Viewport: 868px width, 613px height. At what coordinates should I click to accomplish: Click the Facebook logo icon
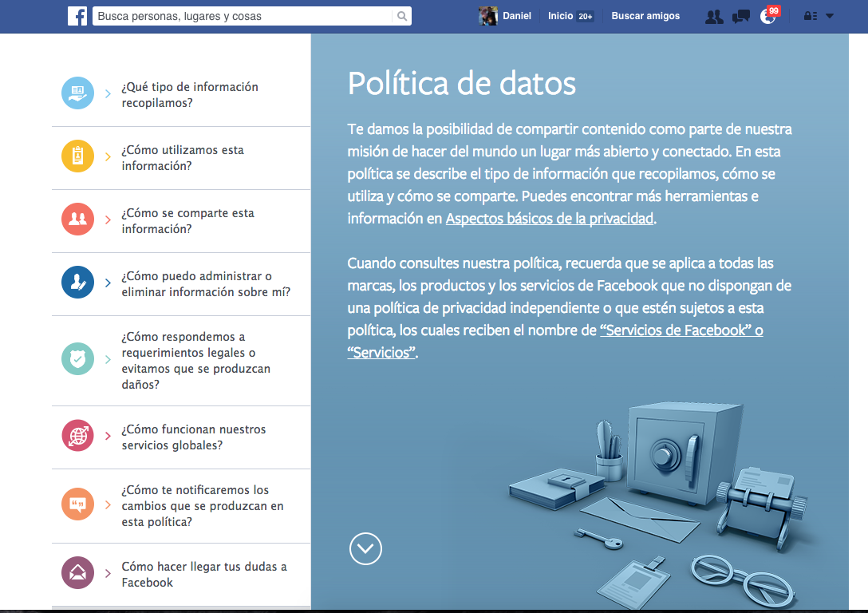point(77,16)
